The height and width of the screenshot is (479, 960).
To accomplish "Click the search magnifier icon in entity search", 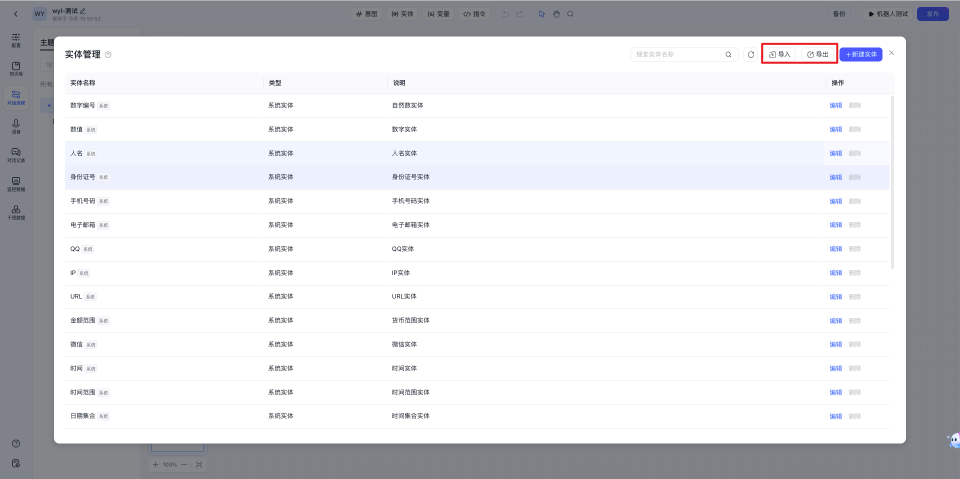I will (728, 54).
